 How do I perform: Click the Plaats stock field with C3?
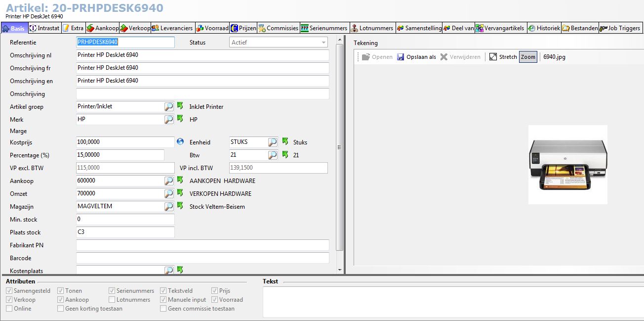[x=125, y=232]
